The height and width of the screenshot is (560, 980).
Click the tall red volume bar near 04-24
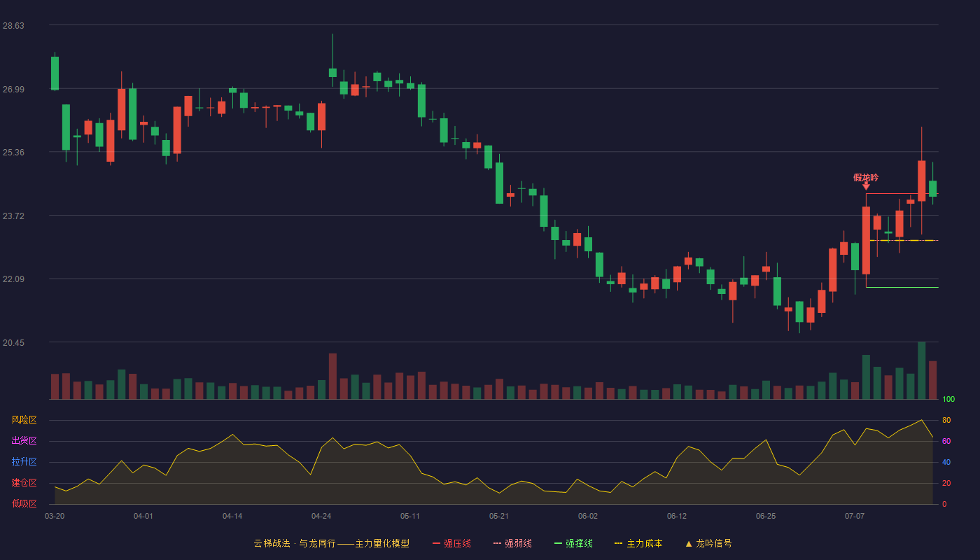[332, 376]
